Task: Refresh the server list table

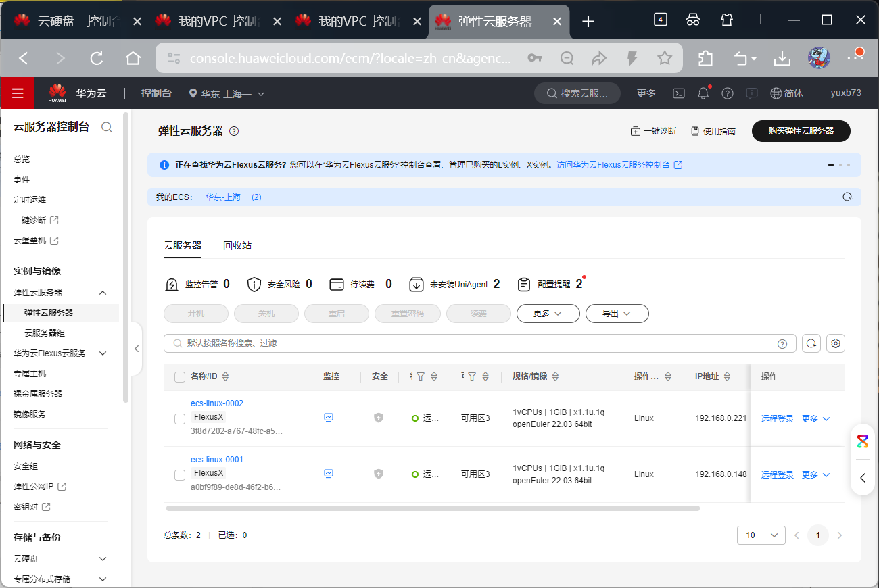Action: coord(811,343)
